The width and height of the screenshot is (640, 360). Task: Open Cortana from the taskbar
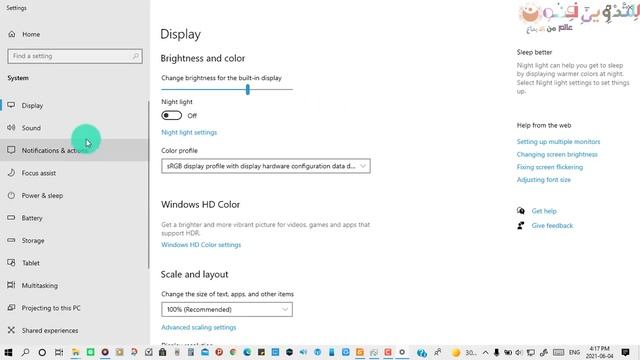pyautogui.click(x=42, y=352)
